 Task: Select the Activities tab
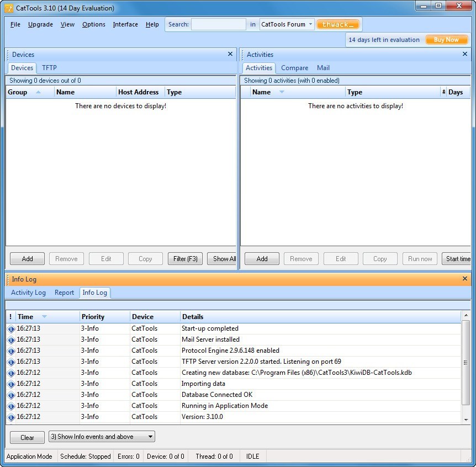click(x=258, y=68)
